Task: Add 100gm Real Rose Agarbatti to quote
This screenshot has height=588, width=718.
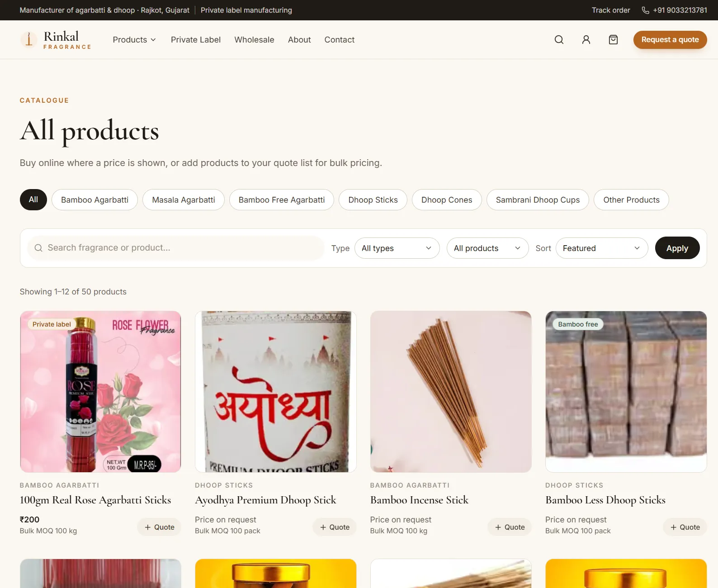Action: [x=159, y=527]
